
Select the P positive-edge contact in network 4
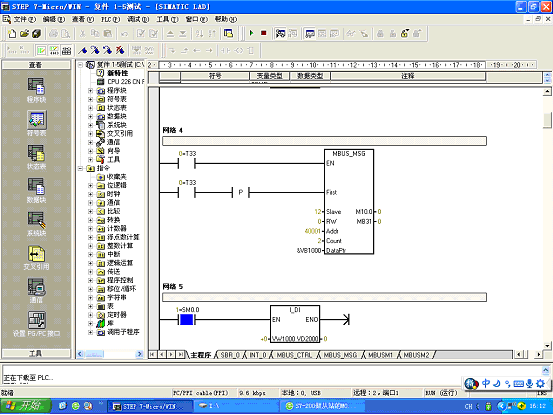pyautogui.click(x=241, y=193)
